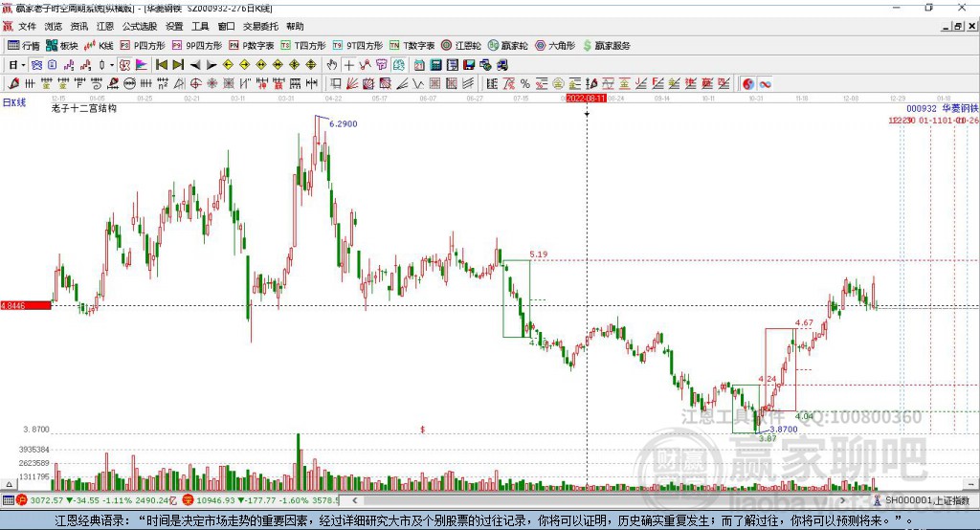Click the status bar grid icon
Viewport: 980px width, 530px height.
coord(8,500)
